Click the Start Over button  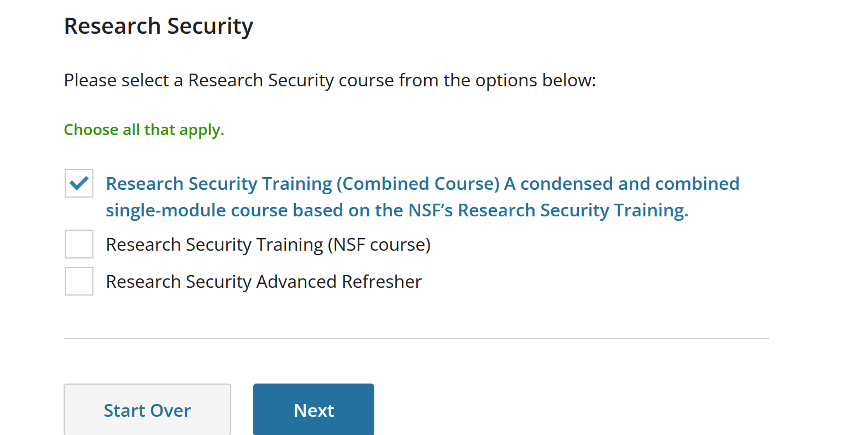147,410
